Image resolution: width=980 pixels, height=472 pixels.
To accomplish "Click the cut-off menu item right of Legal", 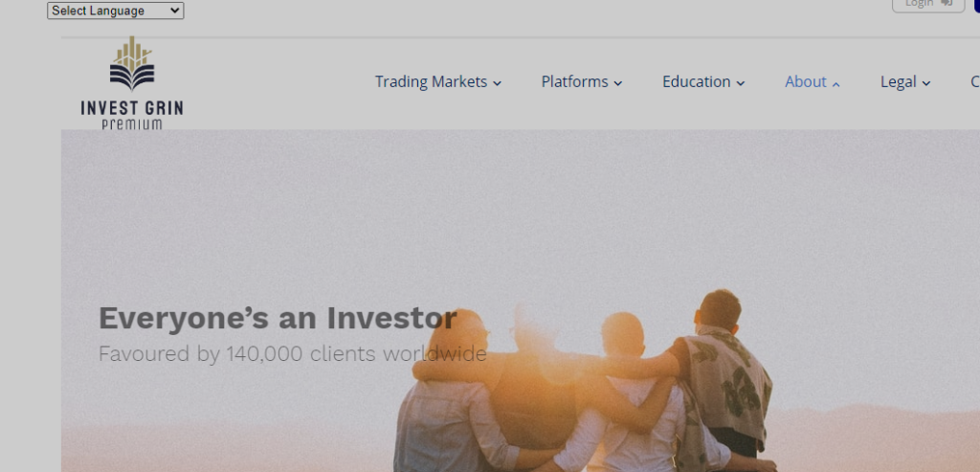I will point(974,82).
